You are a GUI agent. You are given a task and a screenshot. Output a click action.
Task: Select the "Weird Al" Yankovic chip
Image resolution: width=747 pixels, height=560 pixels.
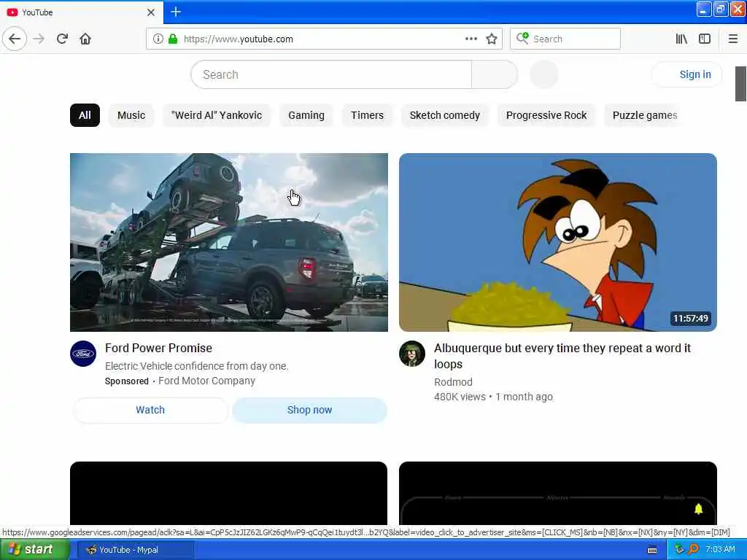[x=217, y=115]
